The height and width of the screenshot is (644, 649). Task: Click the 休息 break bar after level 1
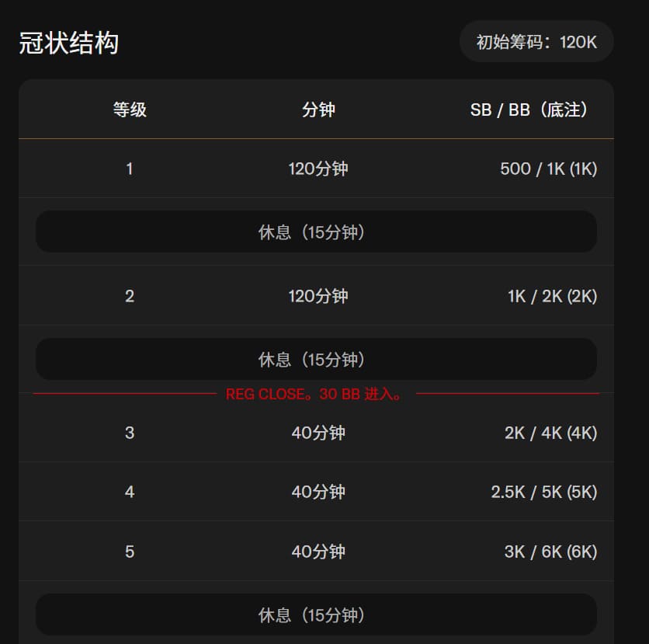[316, 232]
